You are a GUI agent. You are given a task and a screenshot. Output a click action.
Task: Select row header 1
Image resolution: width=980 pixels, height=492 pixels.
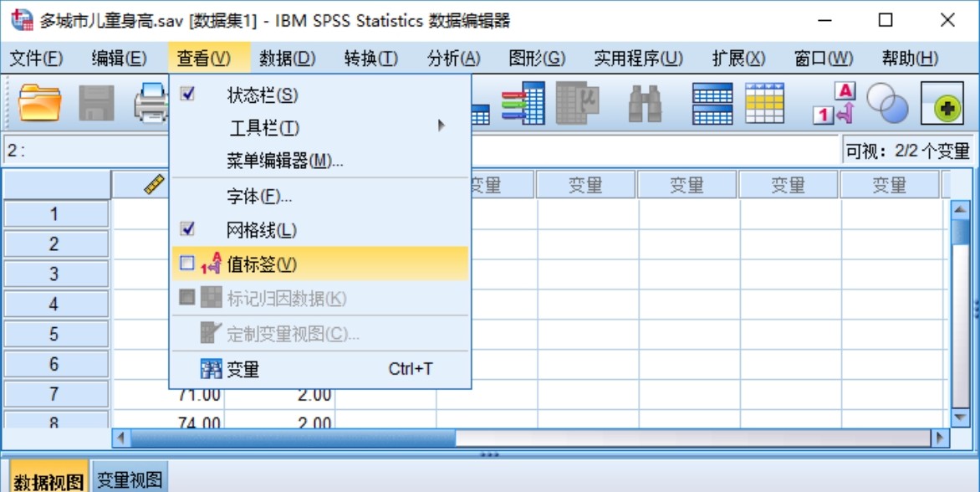tap(56, 214)
